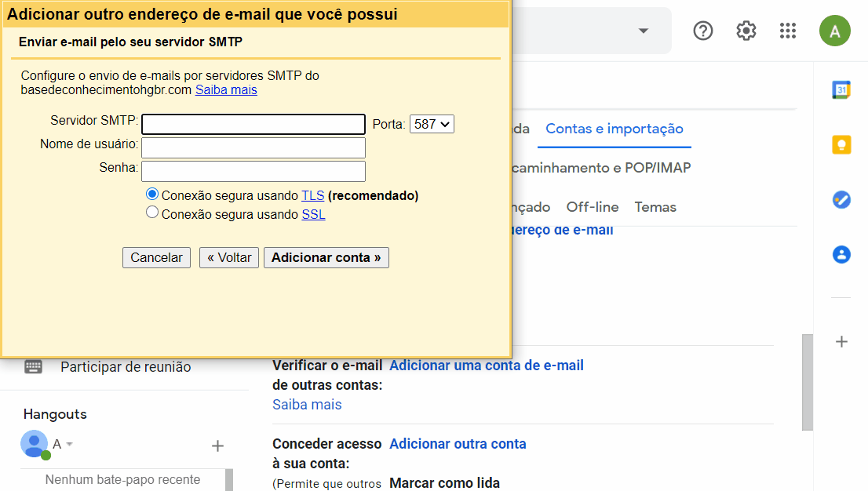Open the Temas settings tab
Image resolution: width=868 pixels, height=491 pixels.
pyautogui.click(x=655, y=207)
